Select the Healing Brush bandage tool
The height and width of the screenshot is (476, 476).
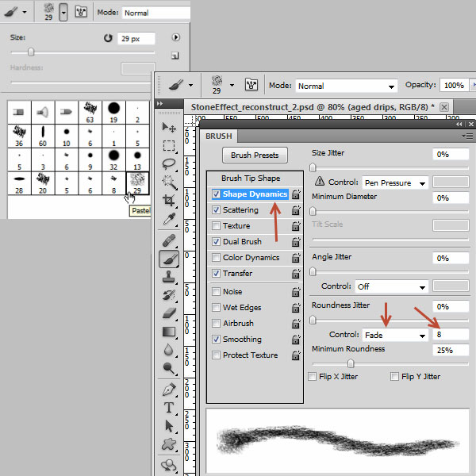[x=169, y=240]
